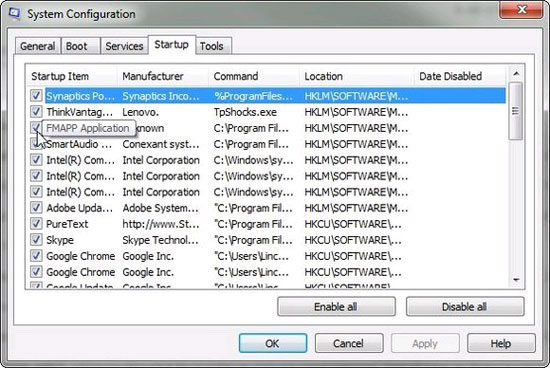
Task: Select the SmartAudio item name
Action: 79,144
